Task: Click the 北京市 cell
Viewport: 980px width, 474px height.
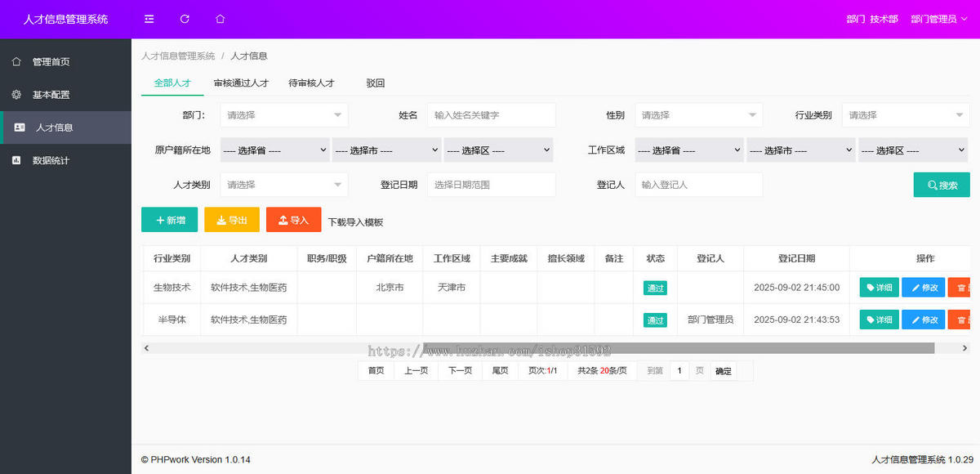Action: [390, 288]
